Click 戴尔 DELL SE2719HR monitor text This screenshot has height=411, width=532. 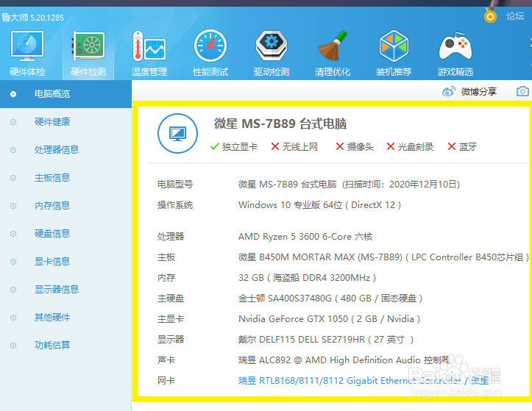pos(326,340)
